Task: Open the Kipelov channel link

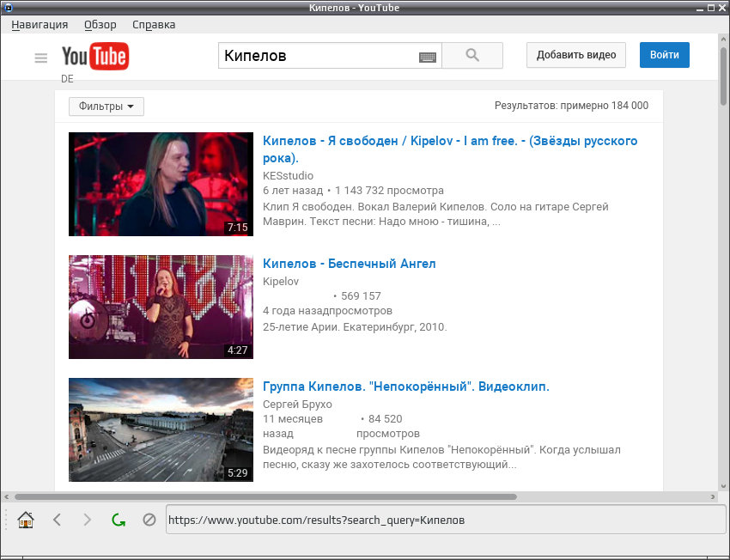Action: (281, 281)
